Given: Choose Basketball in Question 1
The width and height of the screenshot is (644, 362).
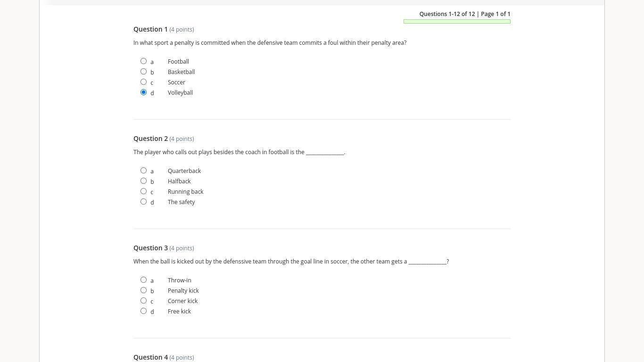Looking at the screenshot, I should [x=143, y=72].
